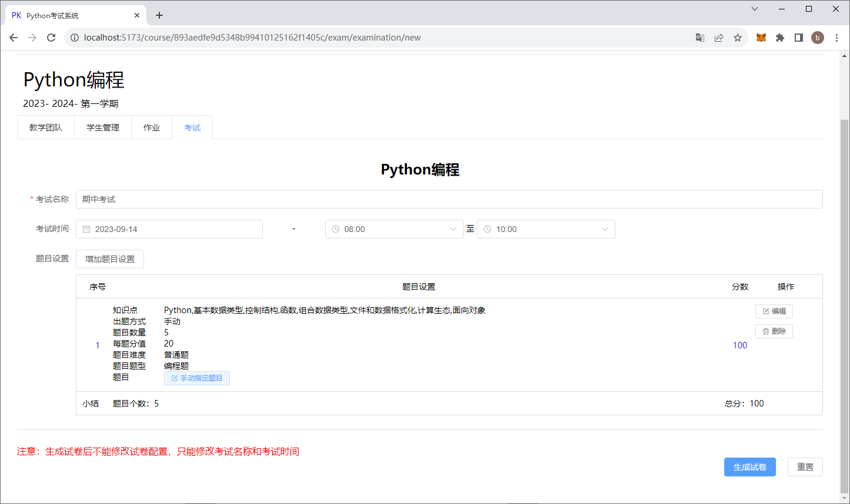The height and width of the screenshot is (504, 850).
Task: Click the 总分：100 summary text
Action: 744,404
